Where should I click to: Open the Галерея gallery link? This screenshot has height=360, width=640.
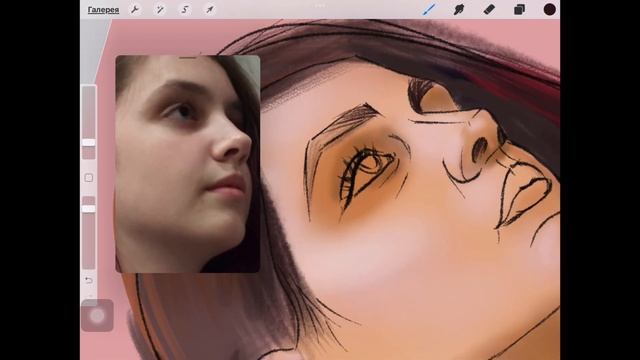(x=103, y=10)
